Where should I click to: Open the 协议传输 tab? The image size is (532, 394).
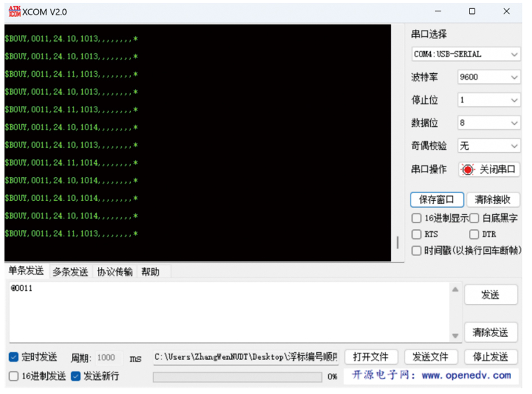coord(114,272)
